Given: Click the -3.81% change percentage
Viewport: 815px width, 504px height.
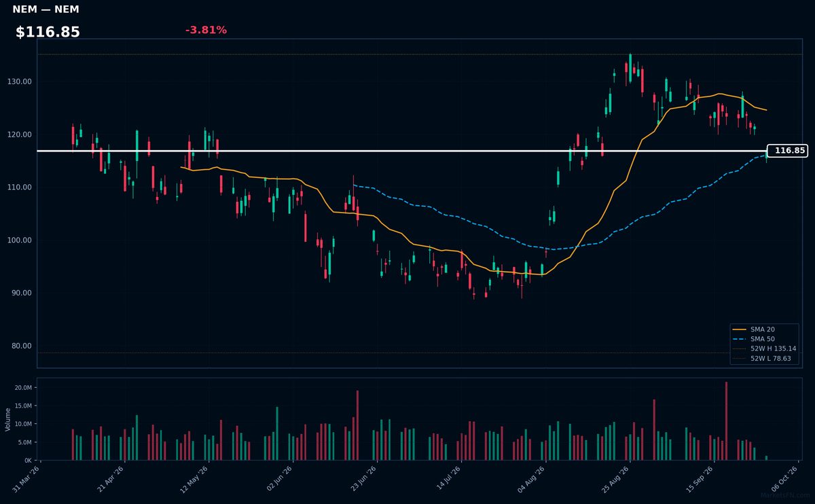Looking at the screenshot, I should (206, 30).
